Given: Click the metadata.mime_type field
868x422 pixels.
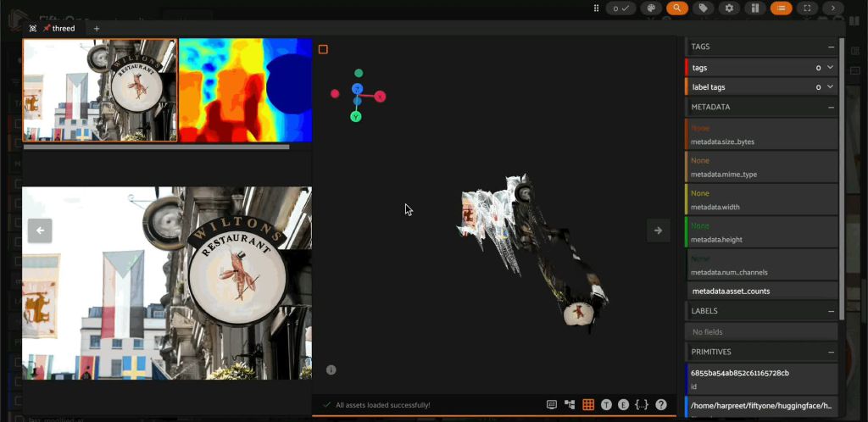Looking at the screenshot, I should coord(761,167).
